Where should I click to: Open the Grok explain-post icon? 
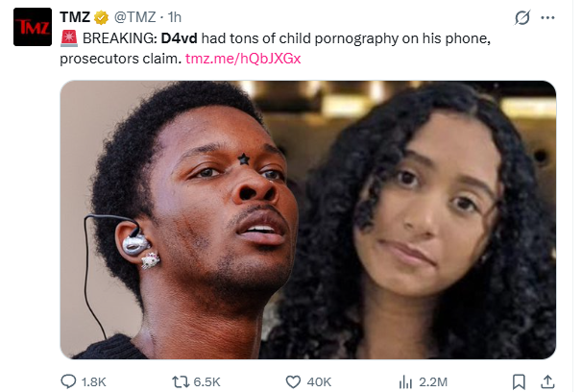(521, 17)
